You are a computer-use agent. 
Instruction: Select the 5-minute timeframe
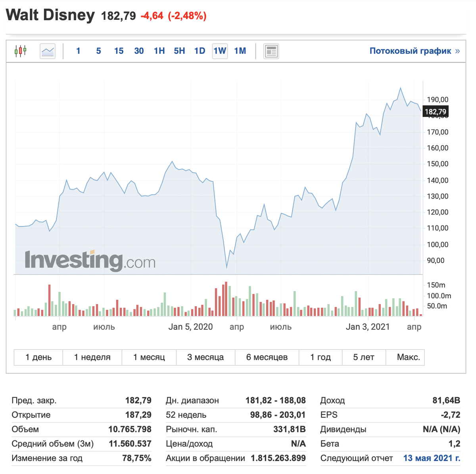(98, 51)
